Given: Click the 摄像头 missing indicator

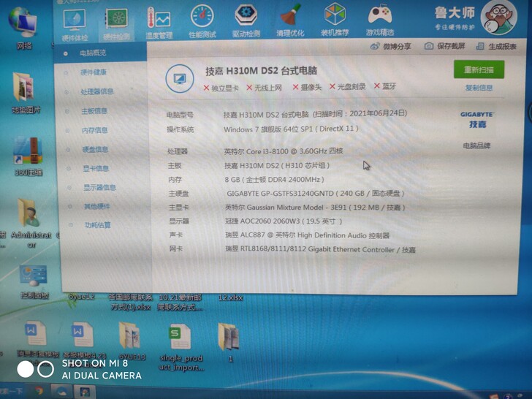Looking at the screenshot, I should pos(307,87).
